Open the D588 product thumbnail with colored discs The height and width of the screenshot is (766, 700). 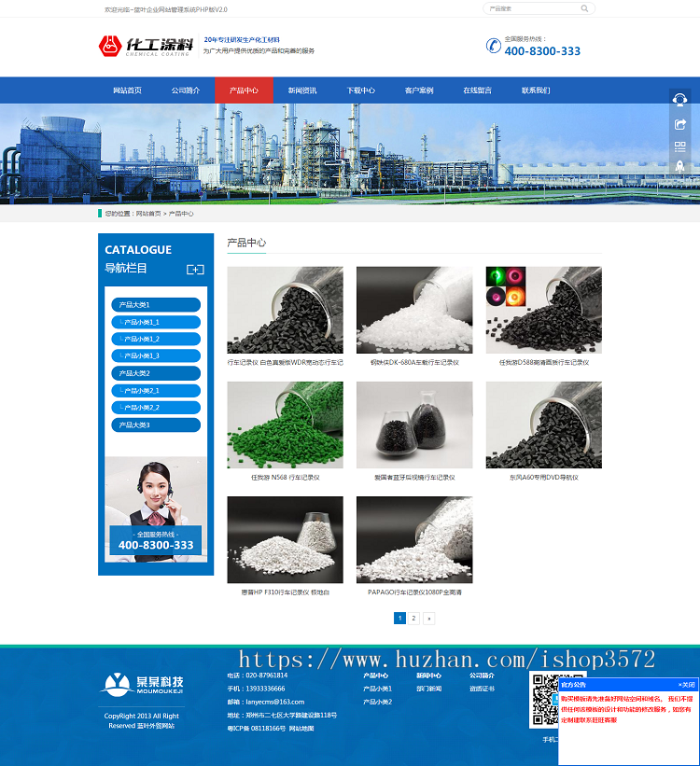(543, 310)
